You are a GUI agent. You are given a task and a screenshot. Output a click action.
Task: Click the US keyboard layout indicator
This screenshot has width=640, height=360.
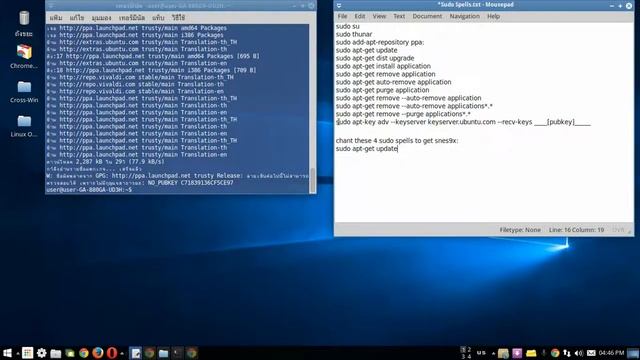pyautogui.click(x=482, y=353)
